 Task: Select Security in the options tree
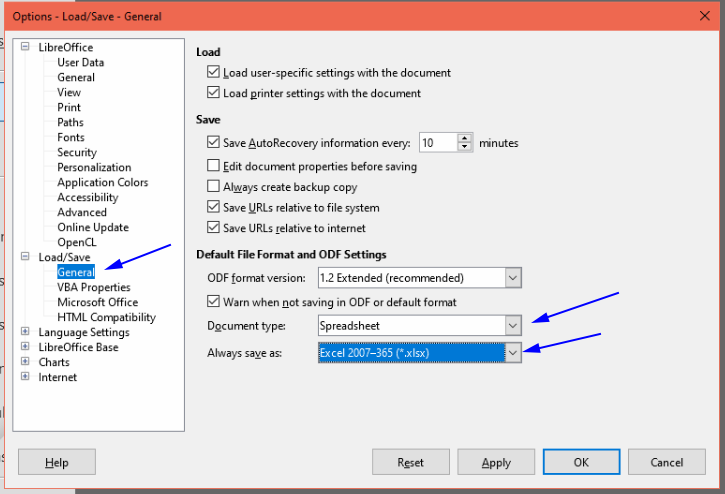point(77,152)
